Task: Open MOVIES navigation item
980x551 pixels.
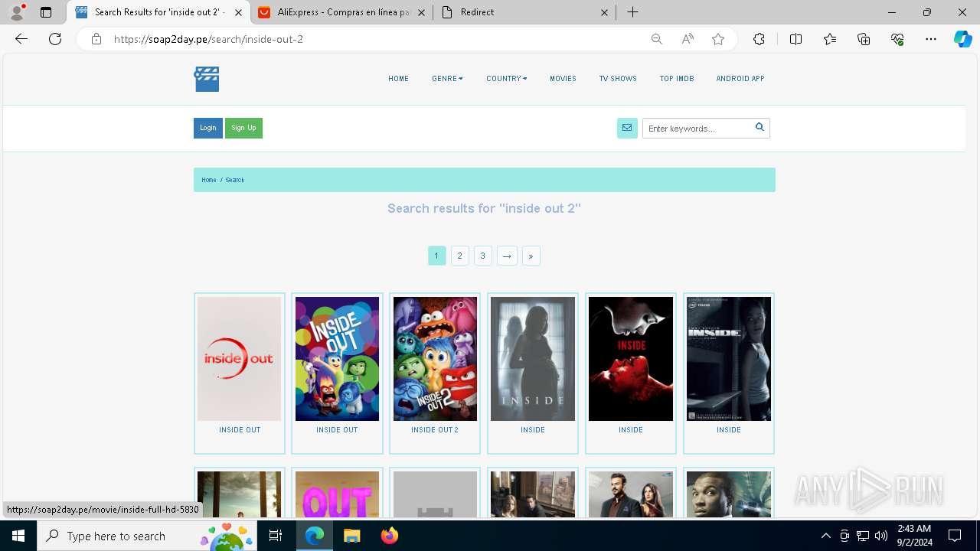Action: click(563, 79)
